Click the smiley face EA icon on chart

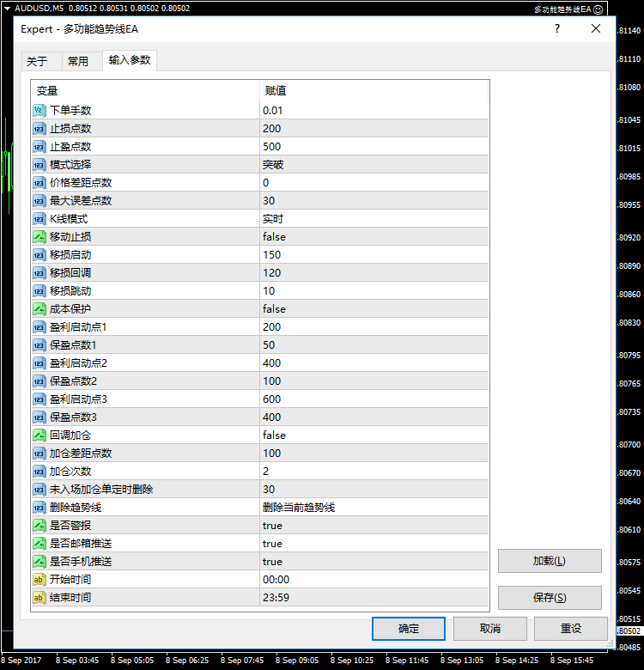[x=598, y=9]
